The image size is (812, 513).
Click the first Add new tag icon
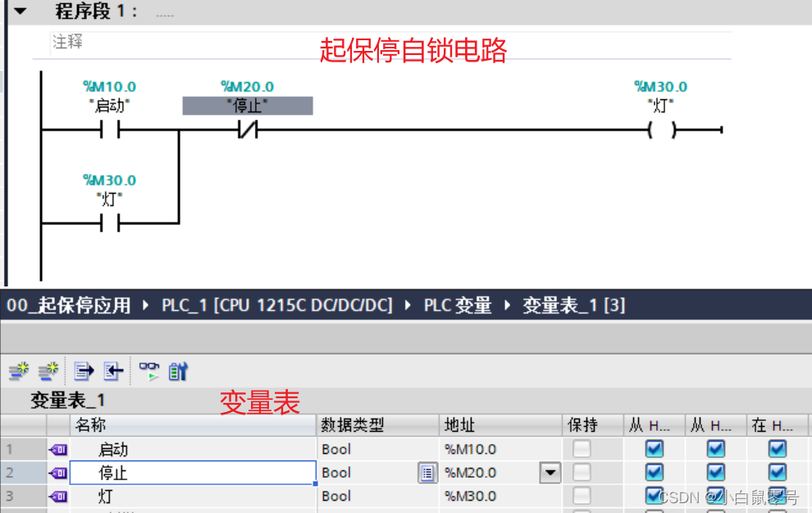point(19,371)
